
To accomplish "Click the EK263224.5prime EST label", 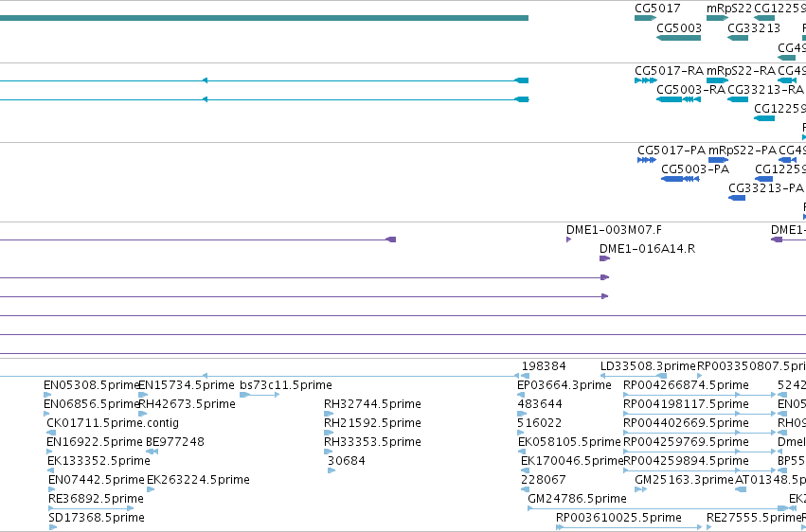I will pos(198,480).
